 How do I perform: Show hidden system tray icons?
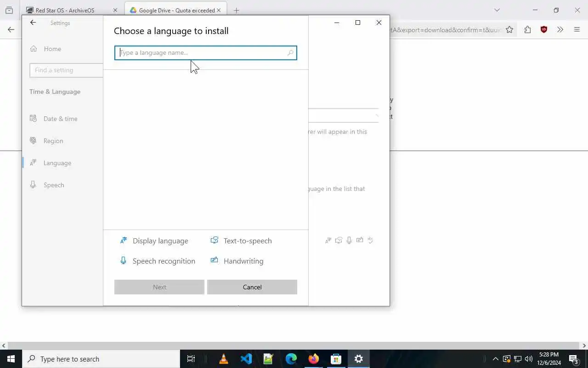click(495, 359)
